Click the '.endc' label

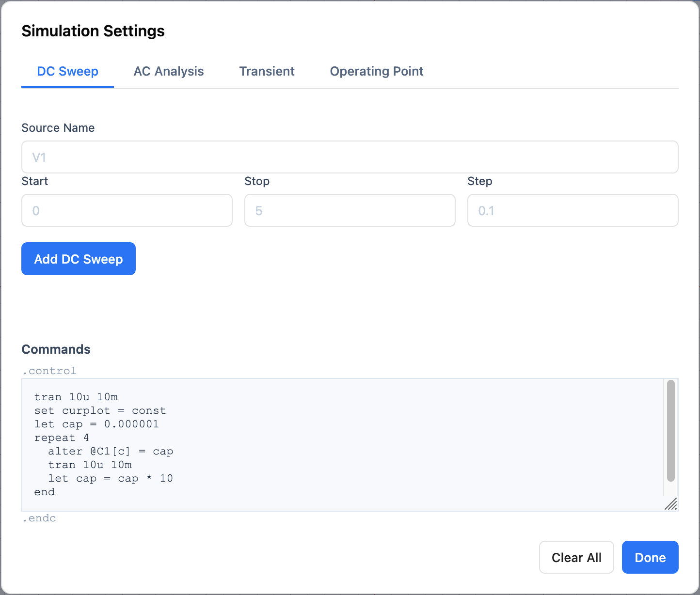pyautogui.click(x=39, y=518)
